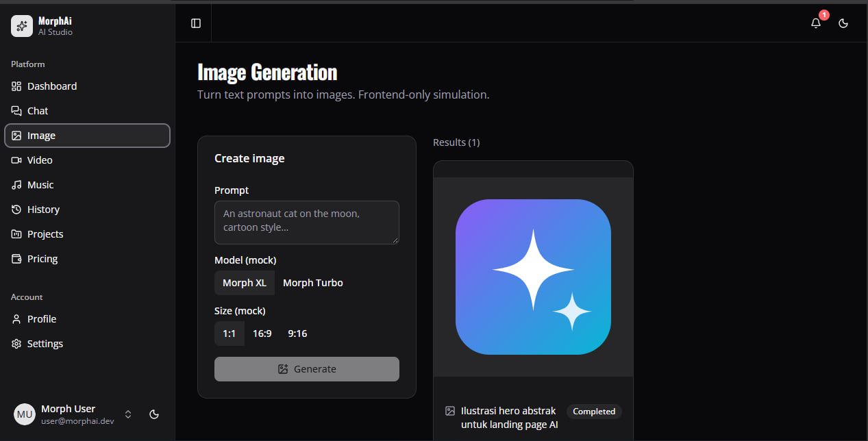Open notifications bell with red badge
The height and width of the screenshot is (441, 868).
pos(816,23)
